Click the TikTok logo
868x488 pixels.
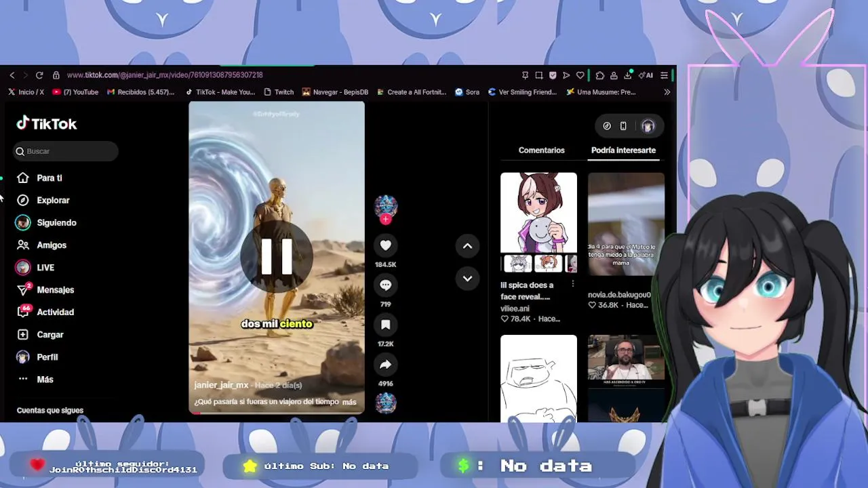point(47,123)
